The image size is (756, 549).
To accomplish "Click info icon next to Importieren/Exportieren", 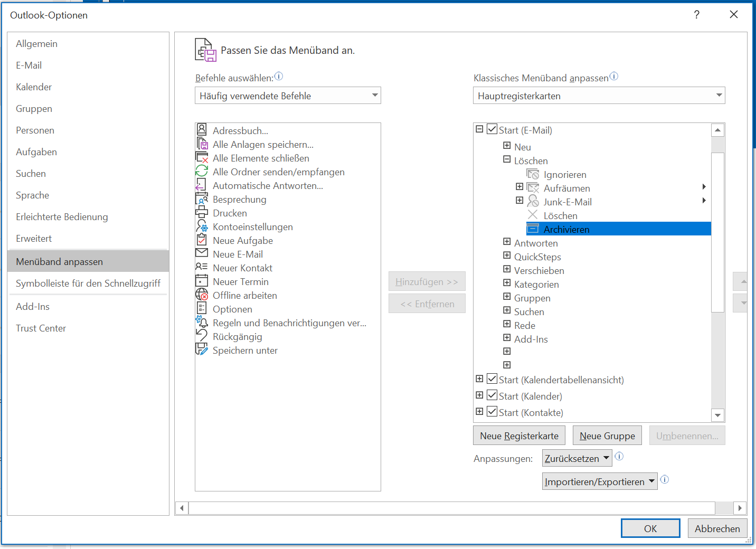I will [665, 479].
